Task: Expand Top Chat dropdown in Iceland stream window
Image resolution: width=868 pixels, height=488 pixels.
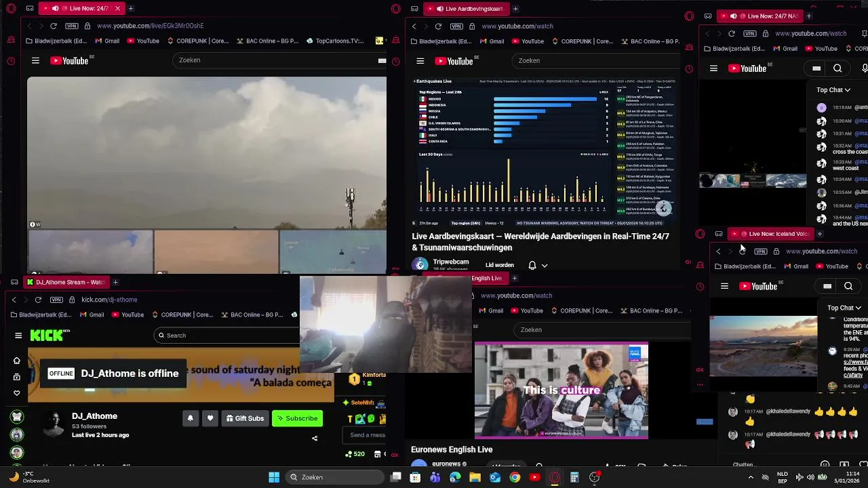Action: [x=844, y=308]
